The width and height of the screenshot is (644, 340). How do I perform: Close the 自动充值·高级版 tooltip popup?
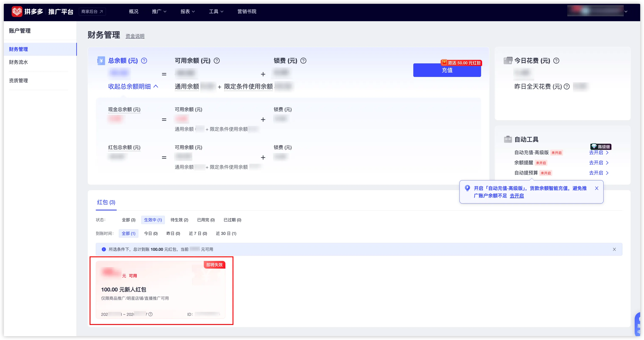[597, 188]
